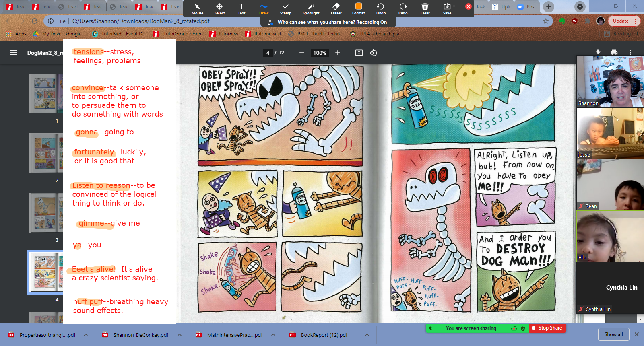Bookmark this page with the star icon
The width and height of the screenshot is (644, 346).
(546, 21)
